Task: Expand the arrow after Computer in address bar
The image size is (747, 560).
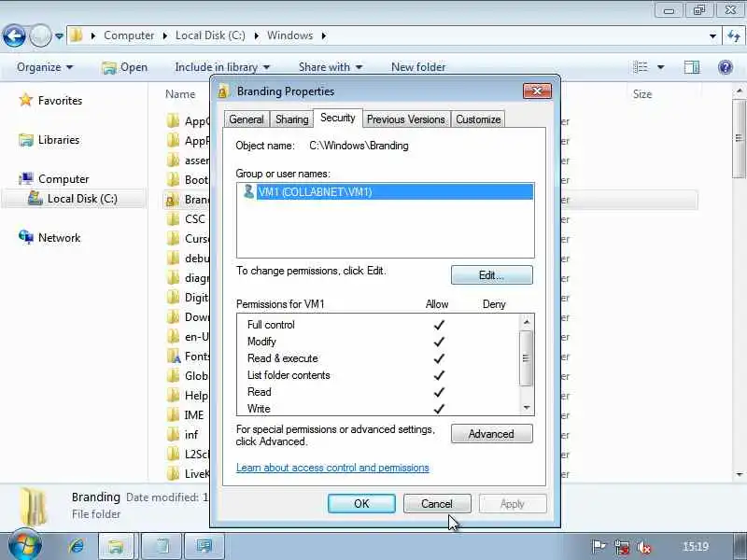Action: click(x=165, y=35)
